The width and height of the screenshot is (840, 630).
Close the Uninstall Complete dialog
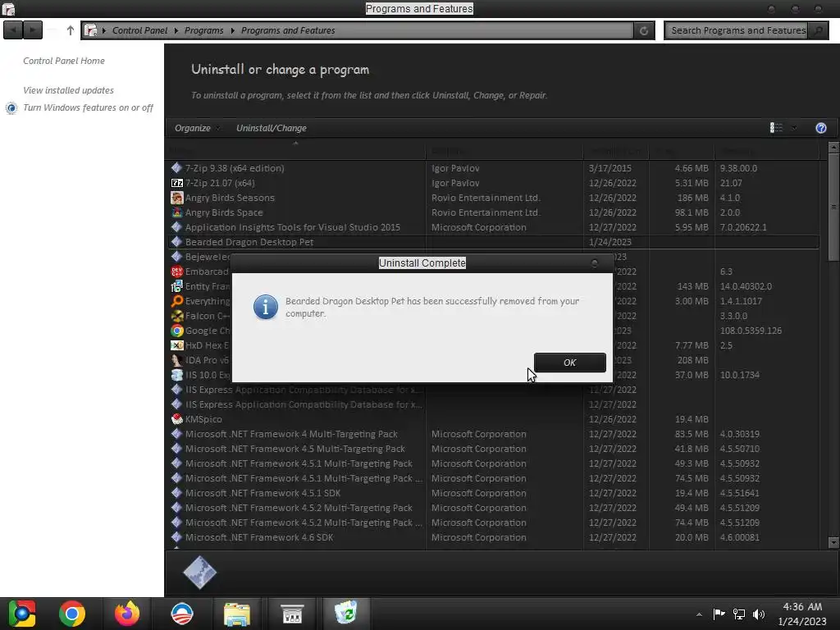point(594,263)
